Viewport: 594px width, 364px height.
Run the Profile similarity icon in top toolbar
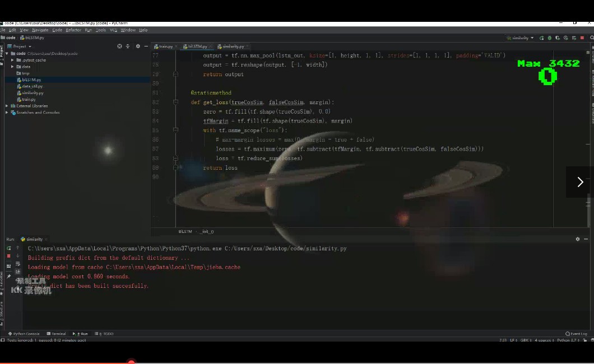(x=566, y=38)
